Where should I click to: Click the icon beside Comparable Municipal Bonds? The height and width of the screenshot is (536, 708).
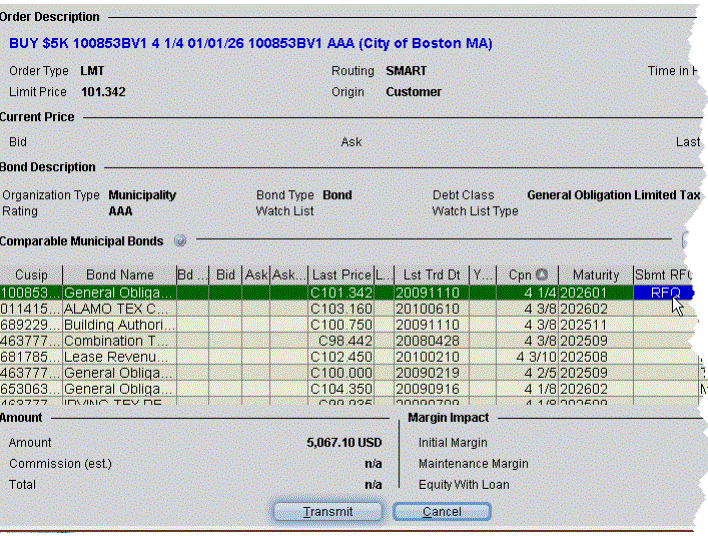click(x=180, y=241)
